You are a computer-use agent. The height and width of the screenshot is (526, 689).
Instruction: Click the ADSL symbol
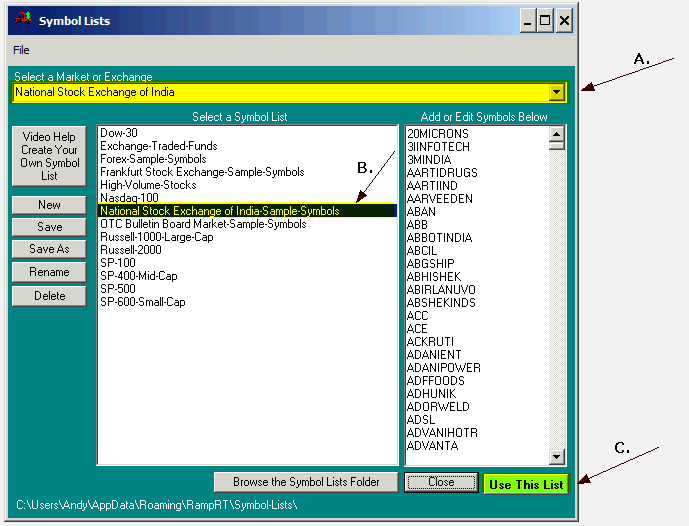(421, 420)
